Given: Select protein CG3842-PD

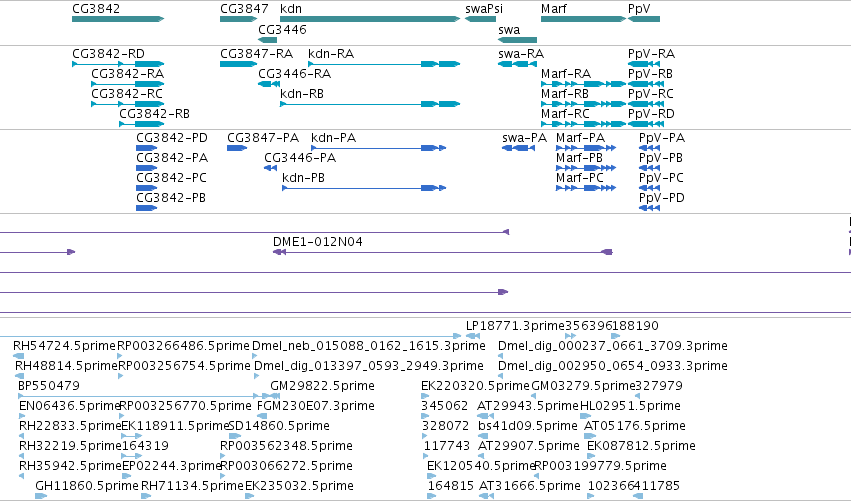Looking at the screenshot, I should click(x=147, y=148).
